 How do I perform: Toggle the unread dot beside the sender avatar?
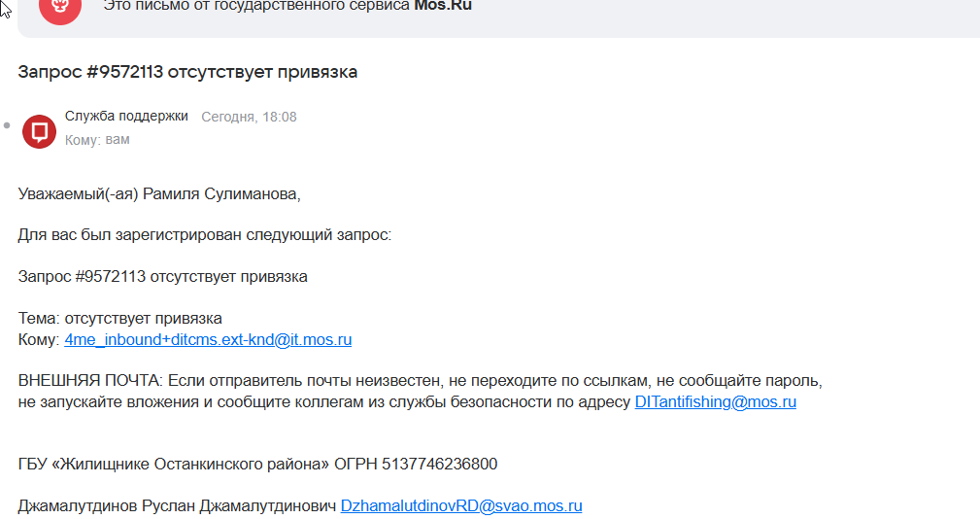pos(7,125)
